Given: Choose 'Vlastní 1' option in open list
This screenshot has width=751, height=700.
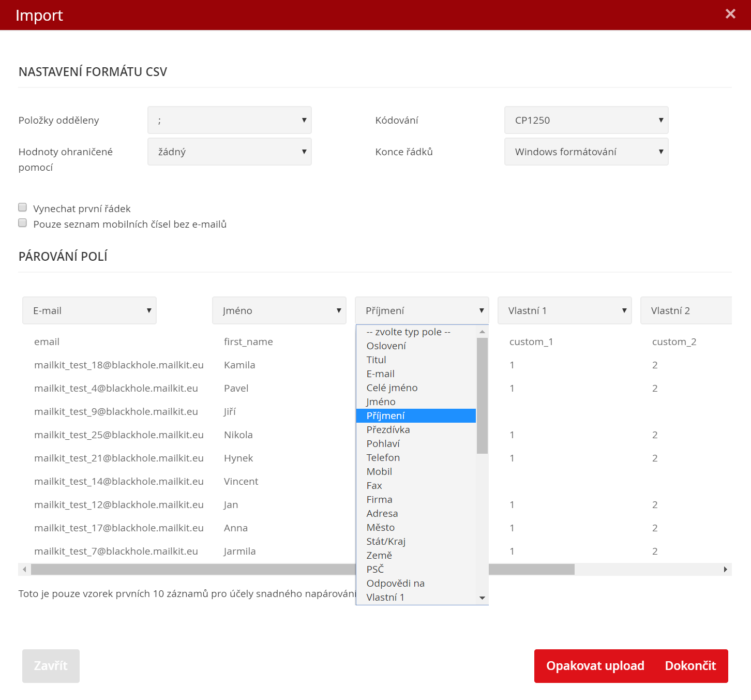Looking at the screenshot, I should pyautogui.click(x=416, y=598).
